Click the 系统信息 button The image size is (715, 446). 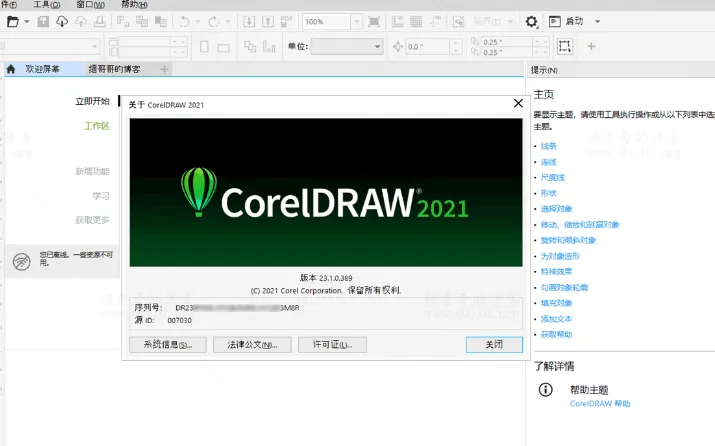[168, 345]
